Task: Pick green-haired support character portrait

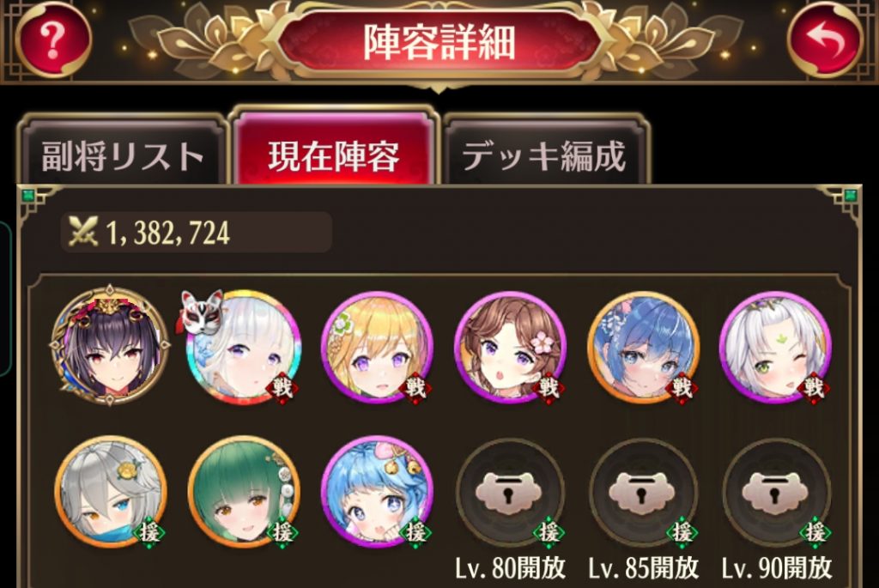Action: point(243,492)
